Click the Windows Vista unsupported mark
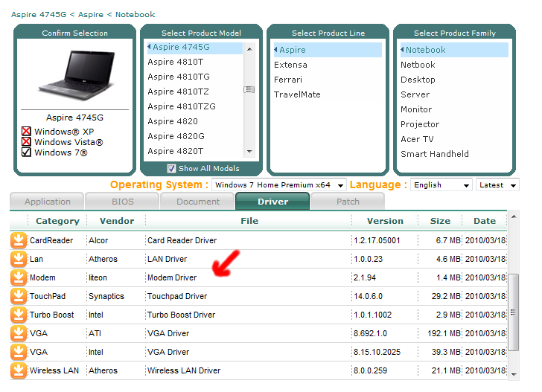Viewport: 542px width, 392px height. pyautogui.click(x=26, y=141)
